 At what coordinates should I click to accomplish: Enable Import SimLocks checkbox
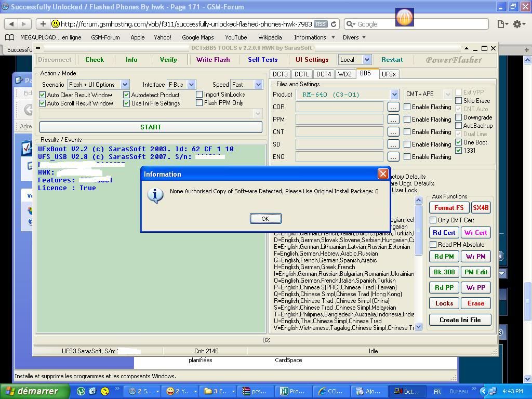pyautogui.click(x=199, y=95)
